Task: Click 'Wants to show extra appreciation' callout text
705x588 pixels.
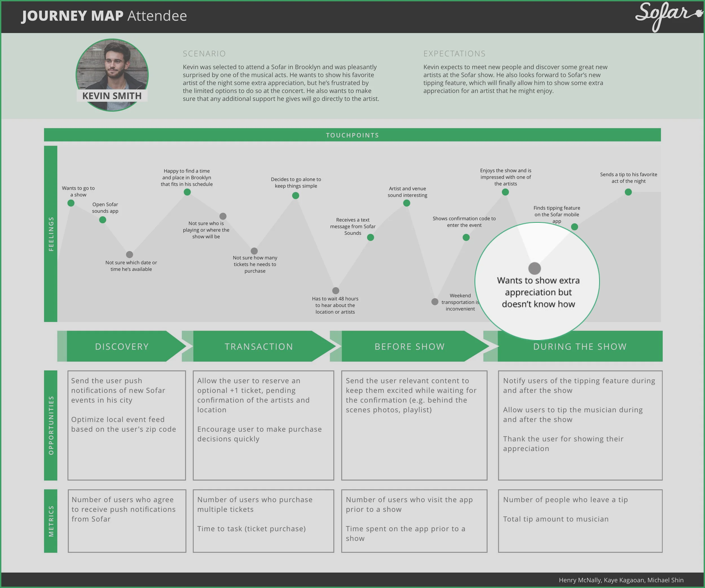Action: point(539,292)
